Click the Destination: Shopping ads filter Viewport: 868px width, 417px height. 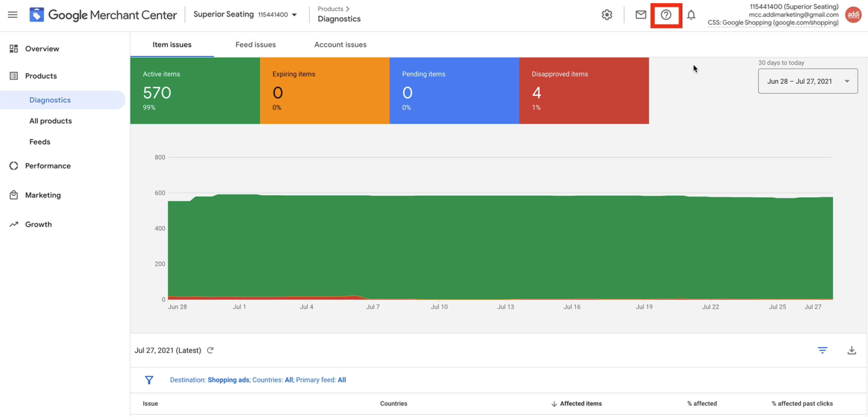tap(209, 380)
